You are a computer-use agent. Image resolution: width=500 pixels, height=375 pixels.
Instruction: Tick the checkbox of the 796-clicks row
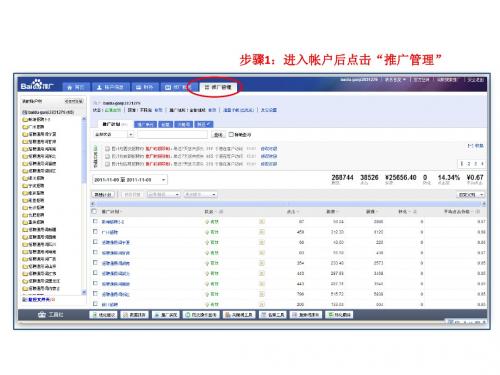(x=95, y=294)
